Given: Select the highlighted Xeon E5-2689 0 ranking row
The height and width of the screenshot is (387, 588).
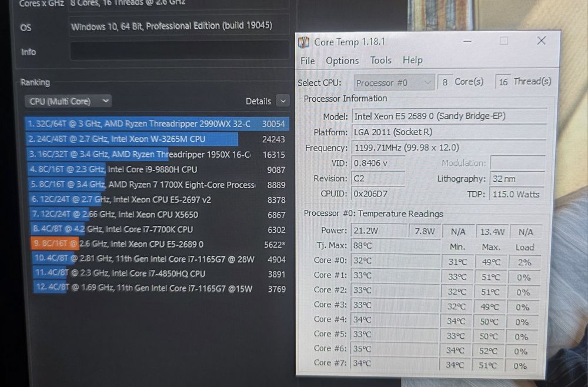Looking at the screenshot, I should 159,244.
